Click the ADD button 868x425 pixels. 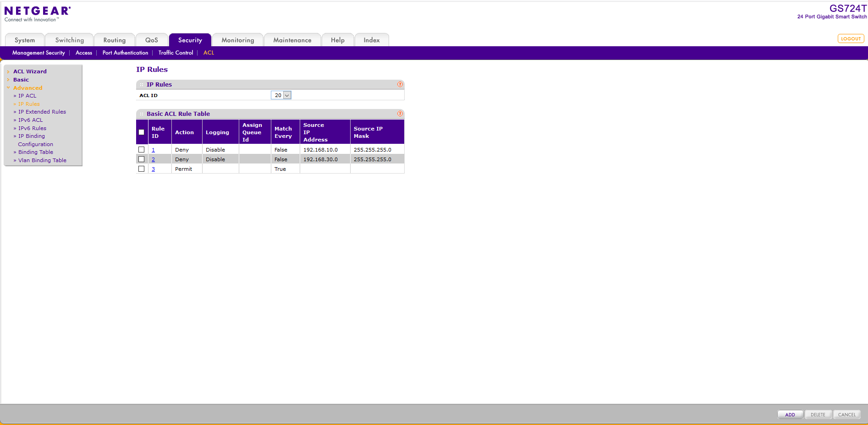[790, 414]
